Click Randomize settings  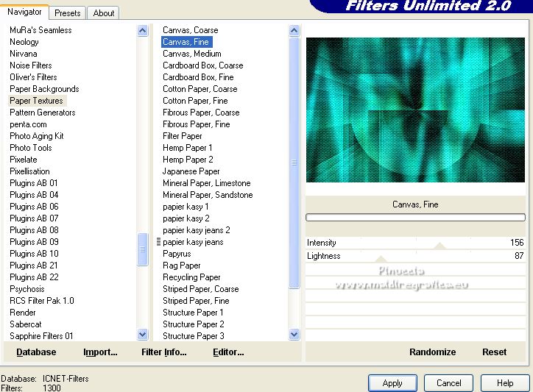tap(432, 352)
